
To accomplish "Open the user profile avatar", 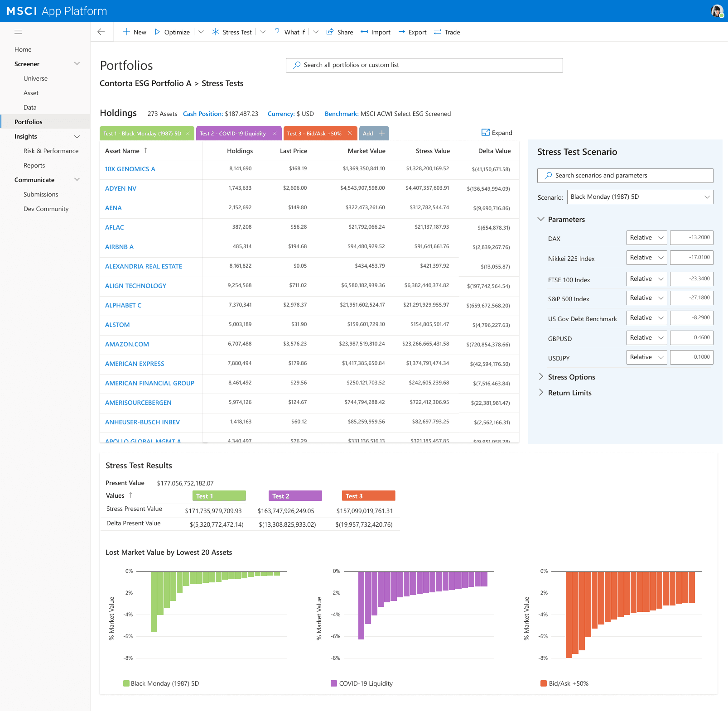I will [717, 11].
